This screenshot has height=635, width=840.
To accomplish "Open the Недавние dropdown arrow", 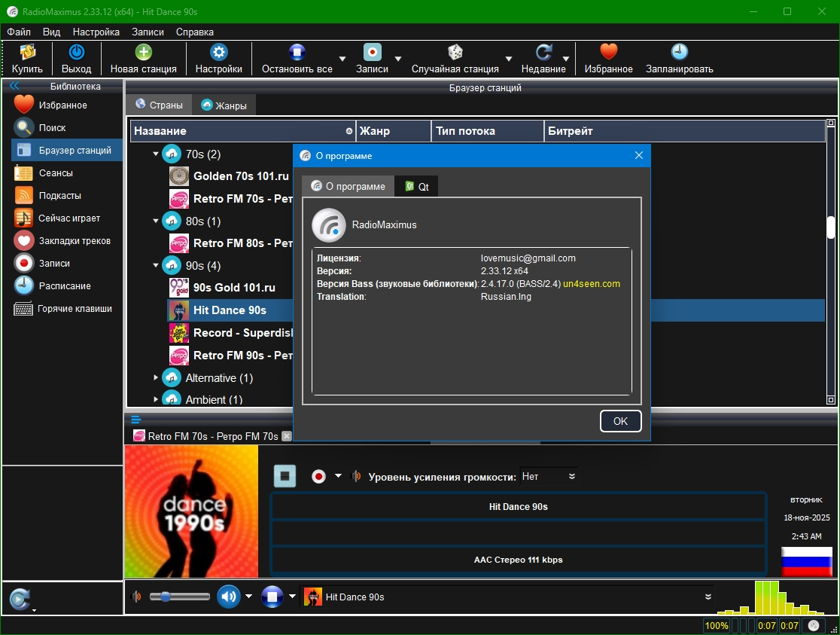I will click(566, 59).
